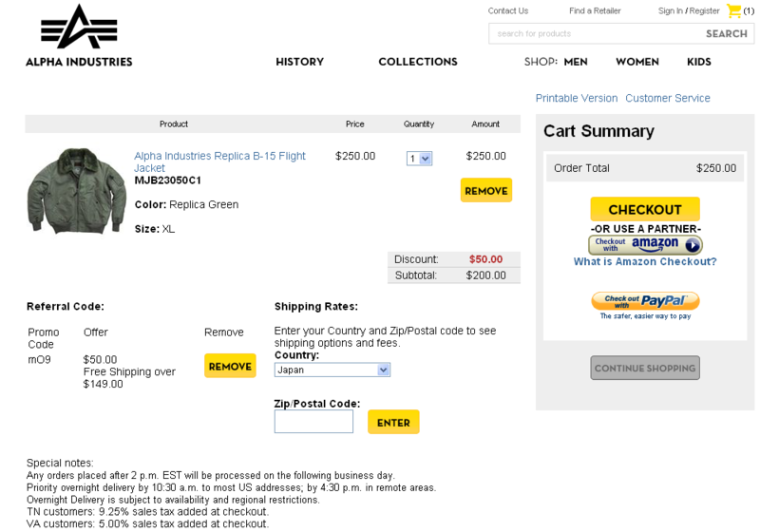The width and height of the screenshot is (760, 532).
Task: Open the B-15 Flight Jacket product link
Action: [219, 161]
